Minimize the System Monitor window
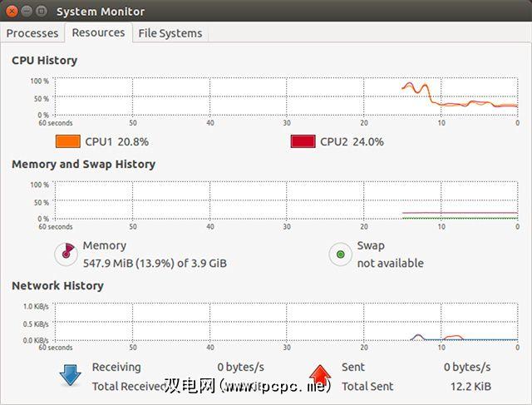Viewport: 532px width, 405px height. pos(27,11)
